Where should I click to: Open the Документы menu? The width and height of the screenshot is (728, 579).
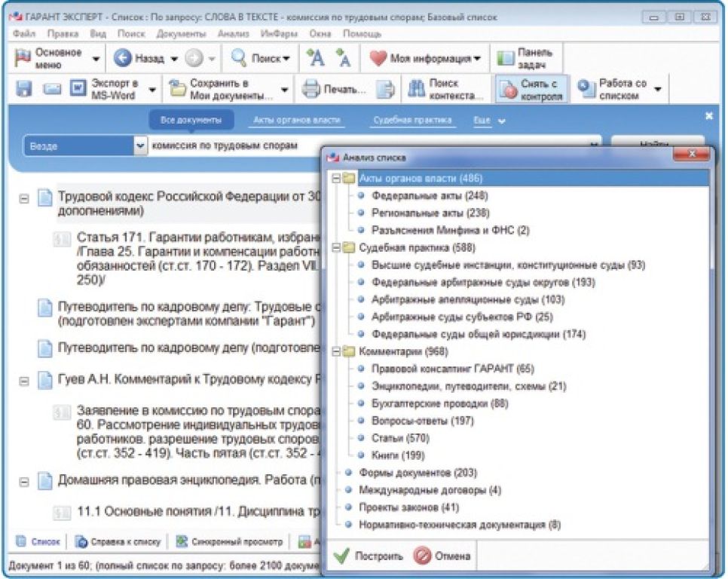(x=181, y=34)
